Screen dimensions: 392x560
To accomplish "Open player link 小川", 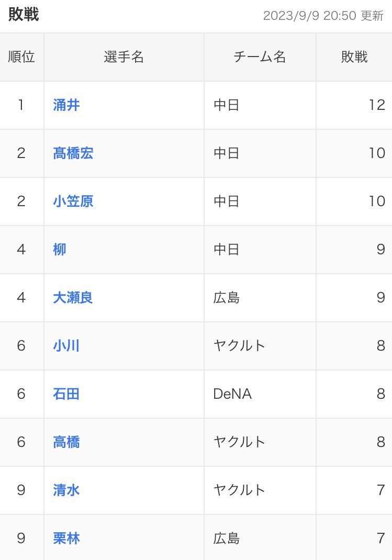I will (66, 346).
